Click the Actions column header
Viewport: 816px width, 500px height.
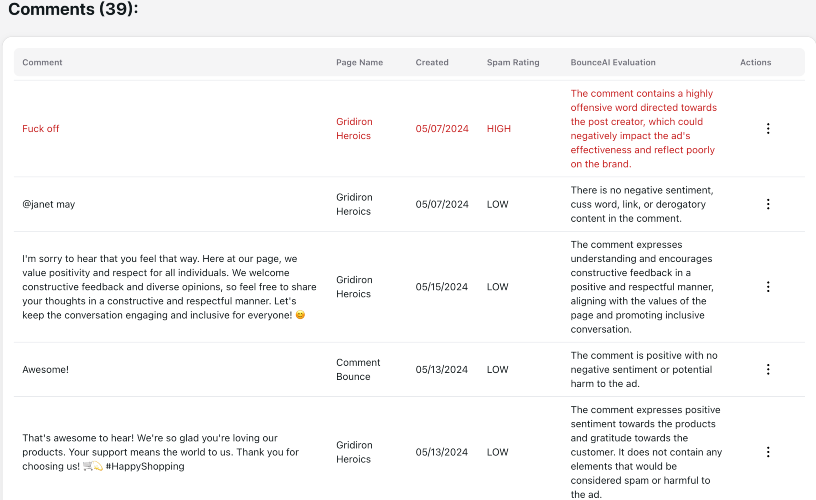click(755, 62)
